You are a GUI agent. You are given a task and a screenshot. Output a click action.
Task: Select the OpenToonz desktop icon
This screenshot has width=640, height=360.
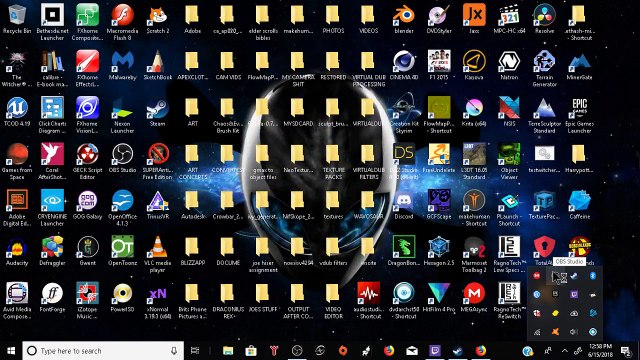point(122,251)
